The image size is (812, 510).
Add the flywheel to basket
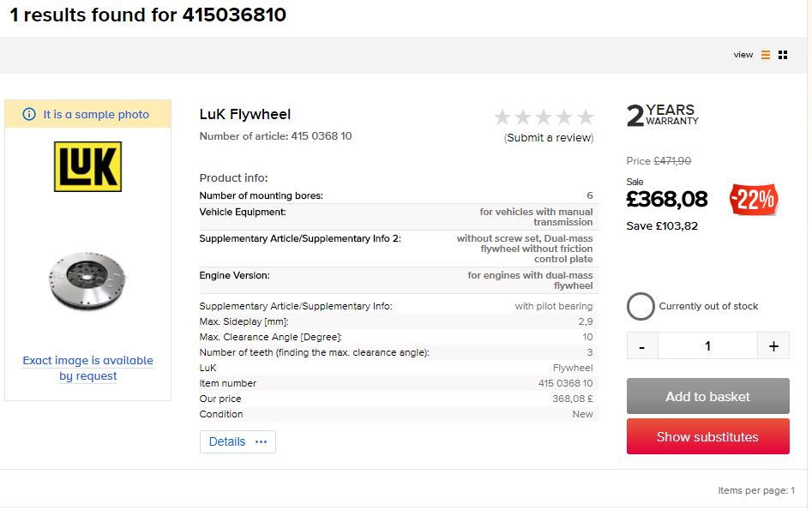[707, 397]
